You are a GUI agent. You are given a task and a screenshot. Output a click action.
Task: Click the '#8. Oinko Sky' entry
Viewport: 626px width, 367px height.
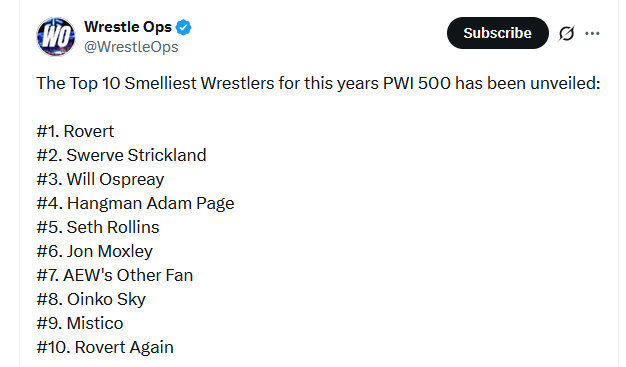91,300
